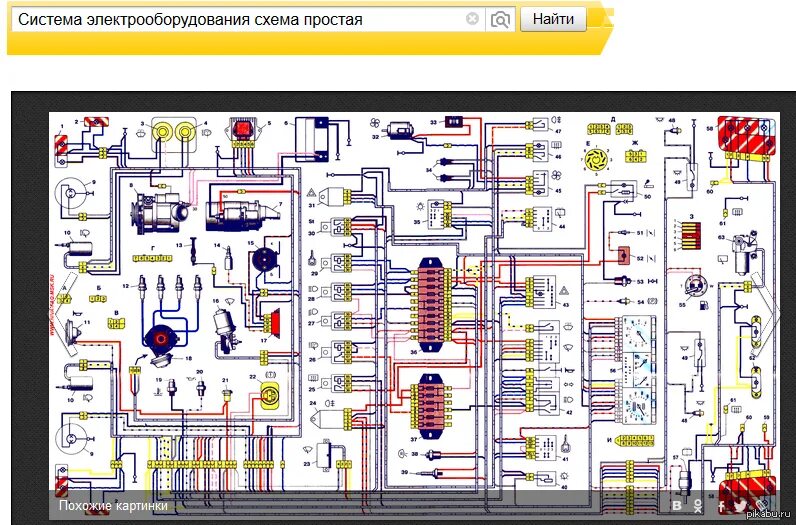The image size is (796, 525).
Task: Share the image via Facebook icon
Action: point(720,506)
